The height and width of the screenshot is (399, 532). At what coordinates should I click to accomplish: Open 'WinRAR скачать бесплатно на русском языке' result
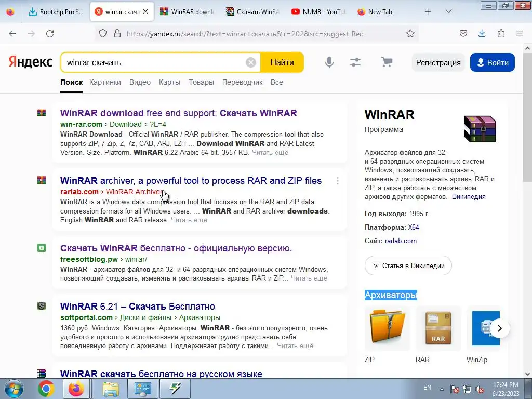coord(161,374)
